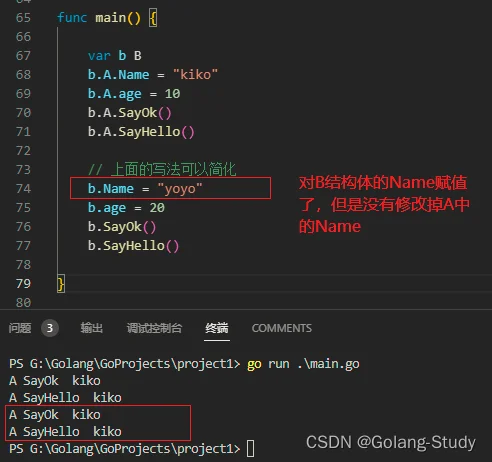The height and width of the screenshot is (462, 492).
Task: Click line number 74 in the gutter
Action: (23, 188)
